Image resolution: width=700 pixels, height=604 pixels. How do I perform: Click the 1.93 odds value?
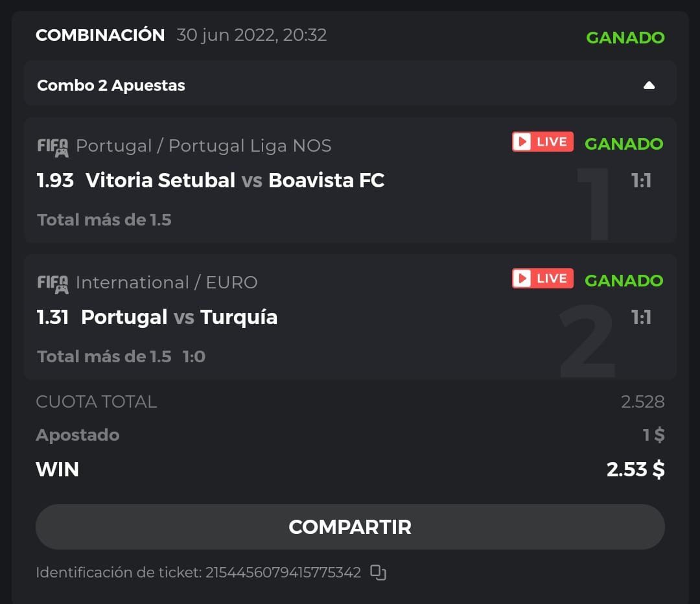tap(55, 180)
